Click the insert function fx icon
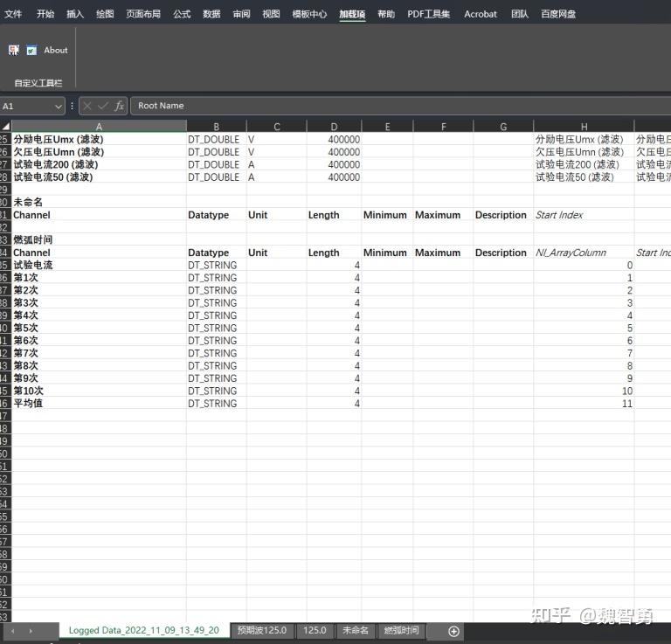 pos(119,106)
